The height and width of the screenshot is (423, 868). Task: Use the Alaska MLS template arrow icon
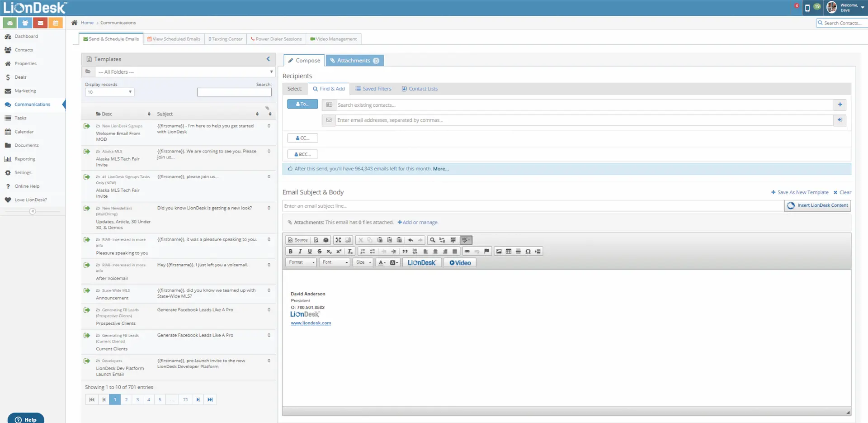87,152
